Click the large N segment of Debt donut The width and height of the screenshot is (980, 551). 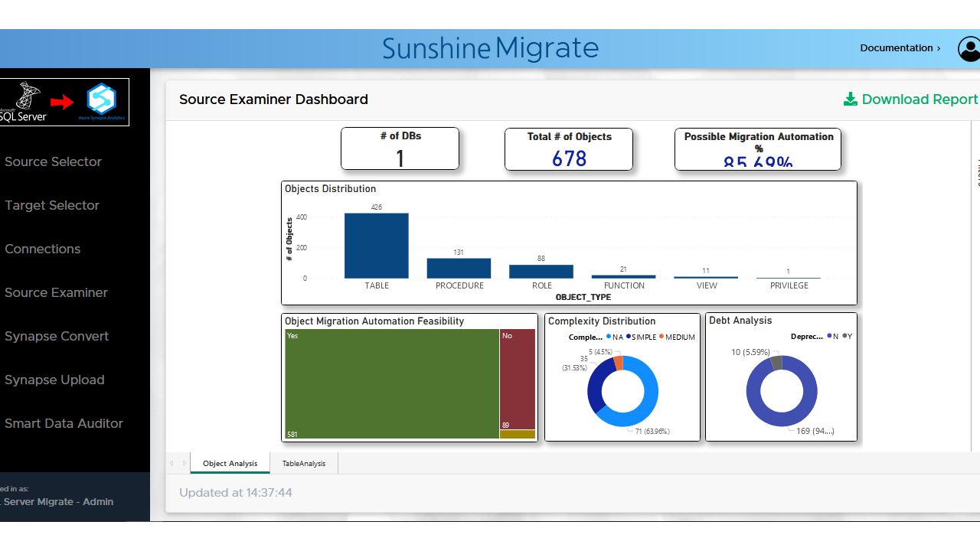click(x=782, y=421)
